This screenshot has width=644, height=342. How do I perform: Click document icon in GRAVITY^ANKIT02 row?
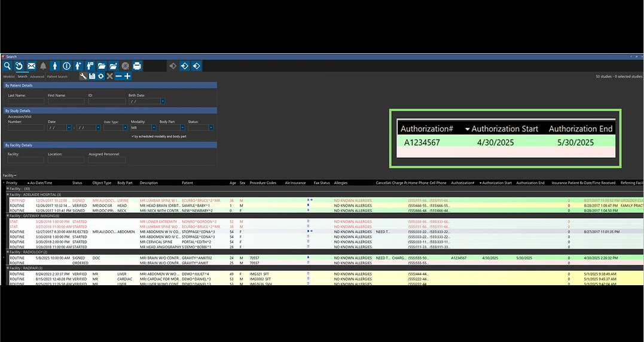click(308, 258)
